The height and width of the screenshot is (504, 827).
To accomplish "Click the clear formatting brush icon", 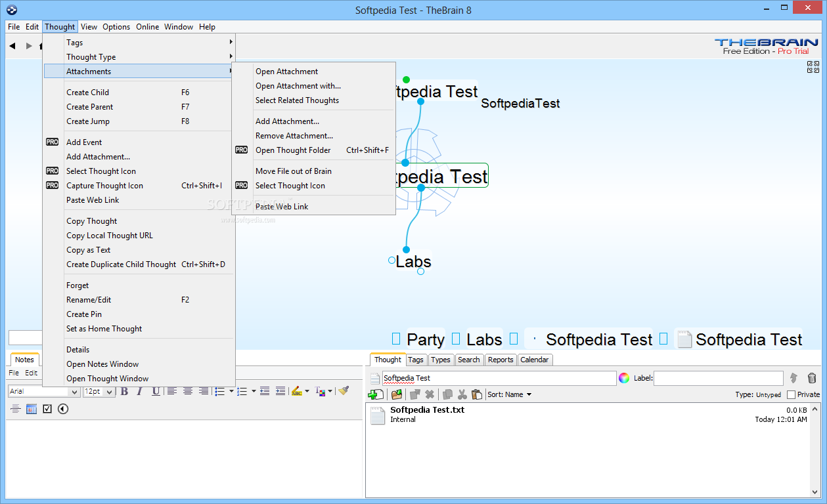I will click(x=344, y=390).
